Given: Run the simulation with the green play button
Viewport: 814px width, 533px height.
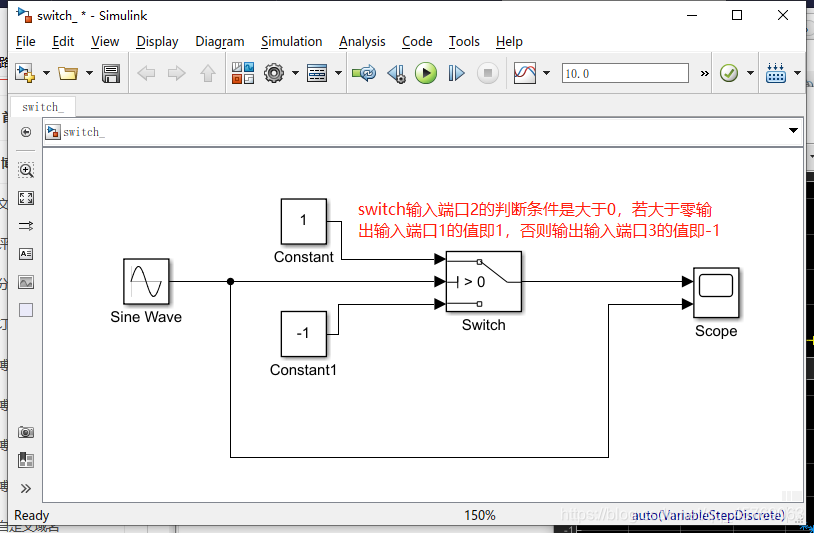Looking at the screenshot, I should (426, 73).
